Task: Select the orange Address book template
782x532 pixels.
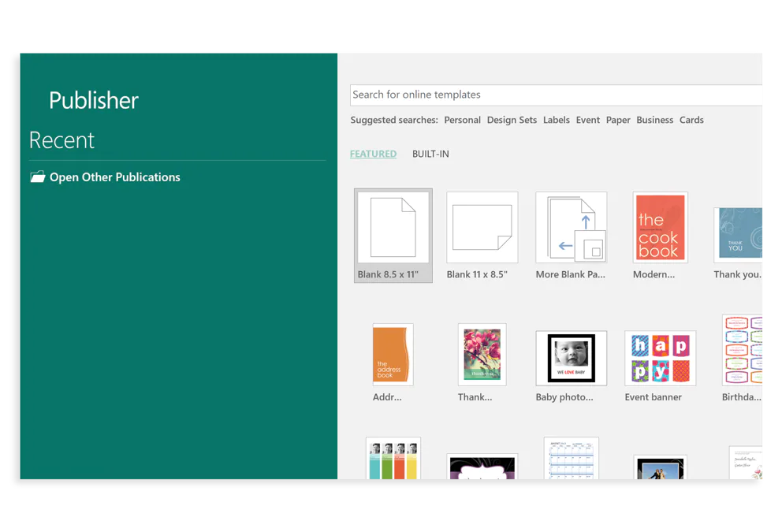Action: click(x=393, y=355)
